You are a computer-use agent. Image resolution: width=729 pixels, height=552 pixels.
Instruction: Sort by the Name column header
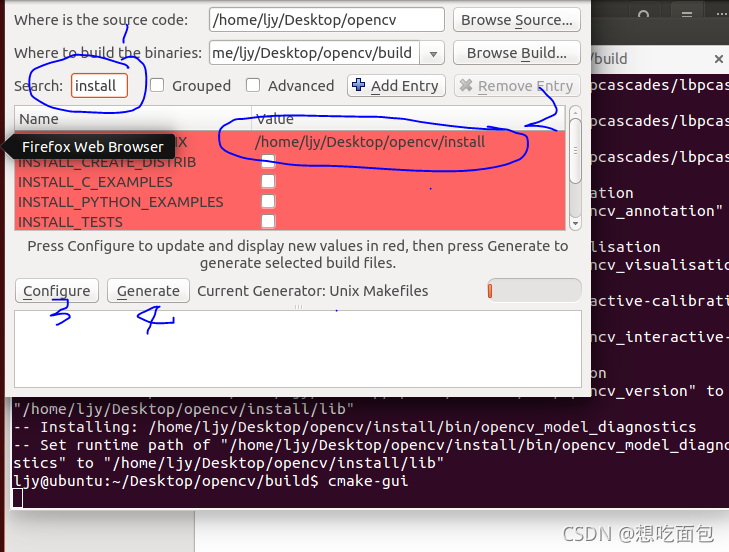(x=133, y=119)
